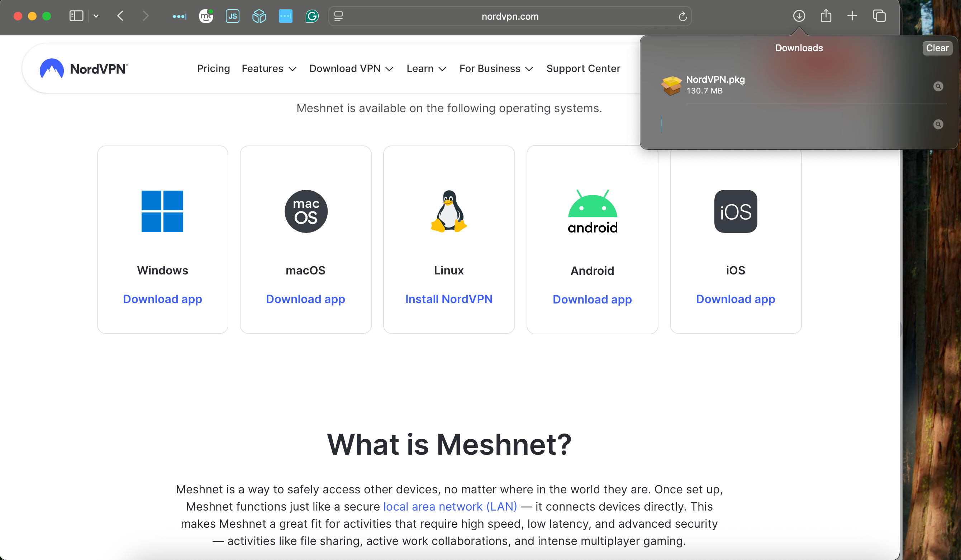Click the Linux card title
Viewport: 961px width, 560px height.
coord(449,270)
